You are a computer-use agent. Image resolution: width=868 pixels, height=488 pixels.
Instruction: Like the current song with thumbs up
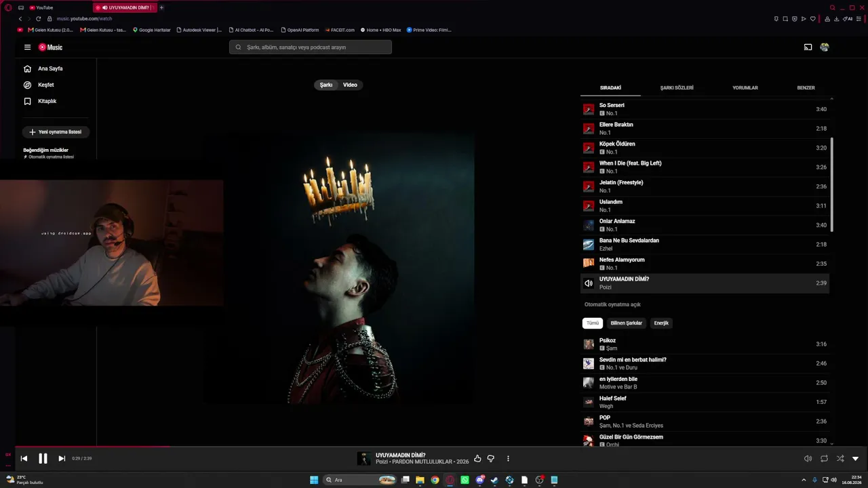point(477,459)
